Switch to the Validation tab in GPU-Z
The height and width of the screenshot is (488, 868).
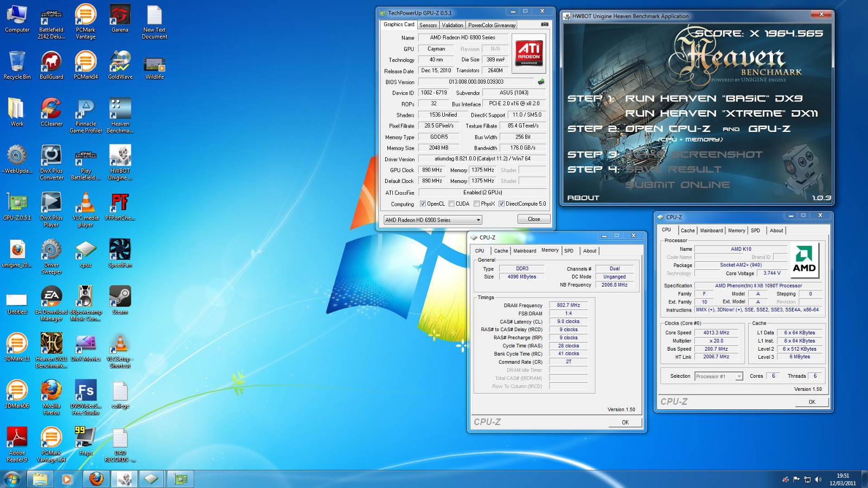click(x=452, y=25)
